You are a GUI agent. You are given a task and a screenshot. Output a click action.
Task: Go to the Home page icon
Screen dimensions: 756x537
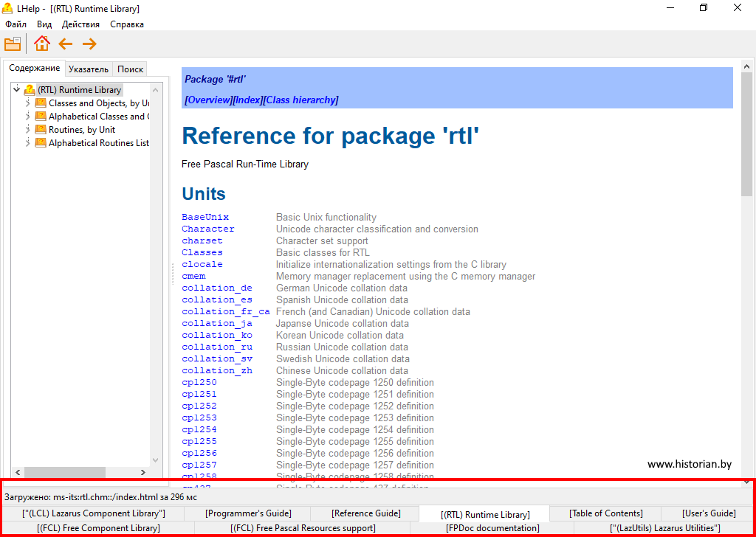coord(41,44)
